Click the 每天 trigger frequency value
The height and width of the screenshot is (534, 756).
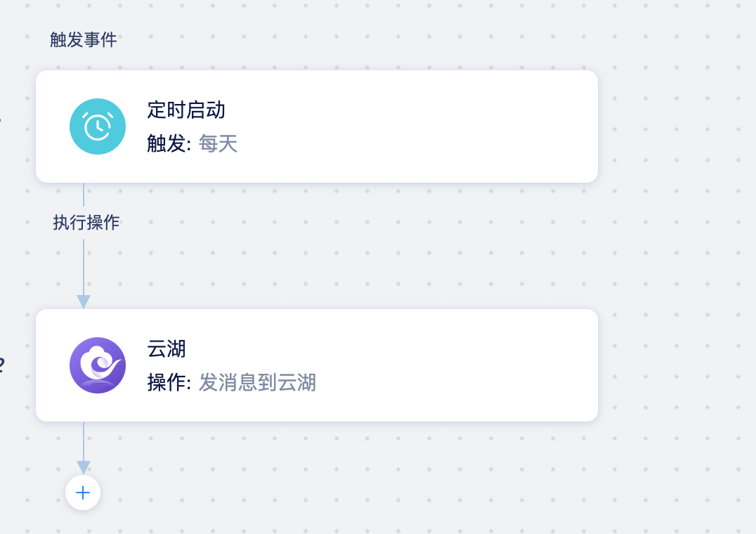tap(218, 143)
